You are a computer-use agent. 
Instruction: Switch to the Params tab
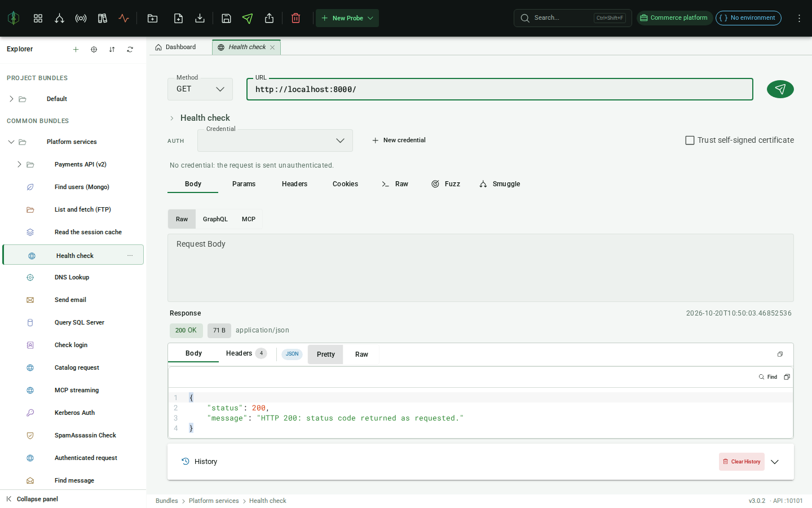point(244,184)
